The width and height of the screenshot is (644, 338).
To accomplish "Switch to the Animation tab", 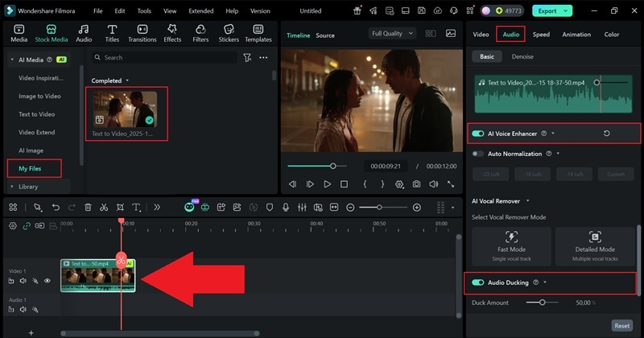I will pyautogui.click(x=576, y=35).
